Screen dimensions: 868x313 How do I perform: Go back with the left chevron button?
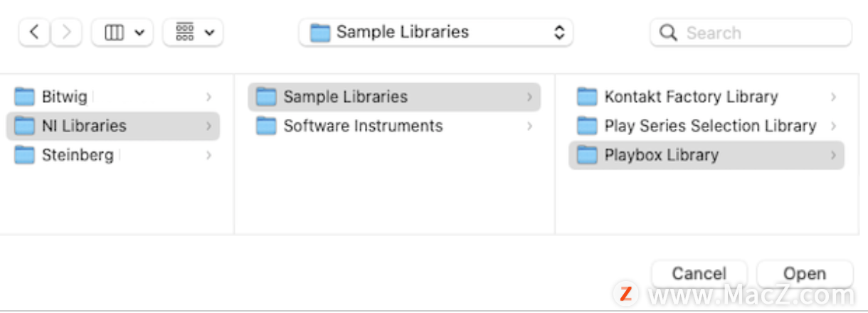tap(34, 33)
